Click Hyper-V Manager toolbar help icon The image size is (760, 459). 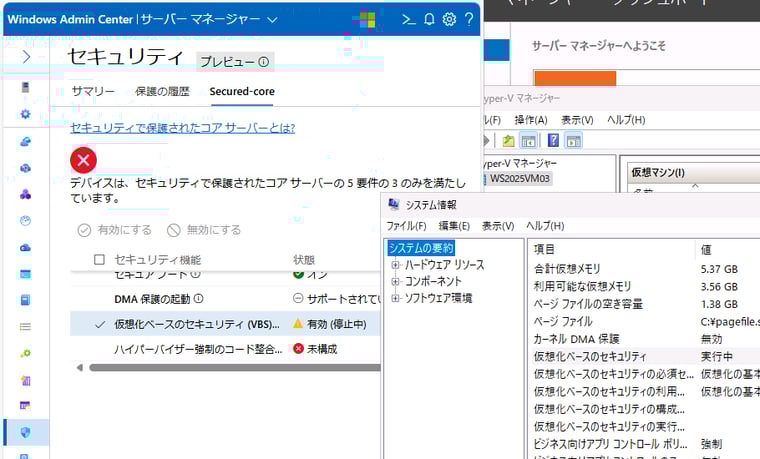(x=553, y=141)
